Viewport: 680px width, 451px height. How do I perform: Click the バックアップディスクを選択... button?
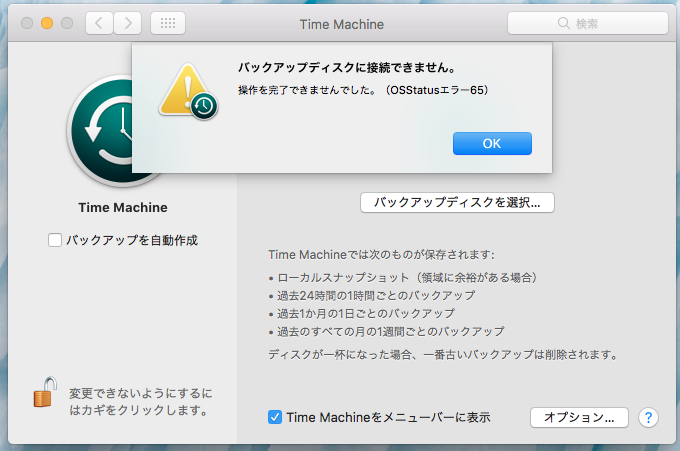coord(457,203)
